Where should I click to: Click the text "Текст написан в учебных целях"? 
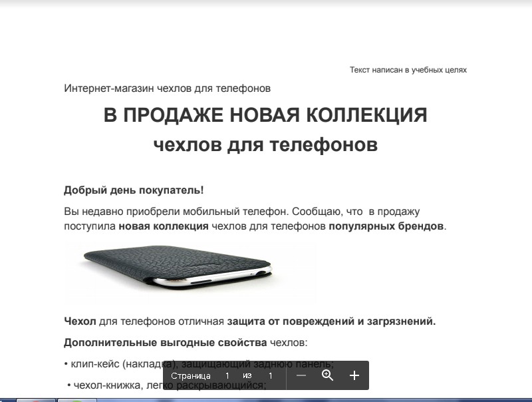[408, 70]
